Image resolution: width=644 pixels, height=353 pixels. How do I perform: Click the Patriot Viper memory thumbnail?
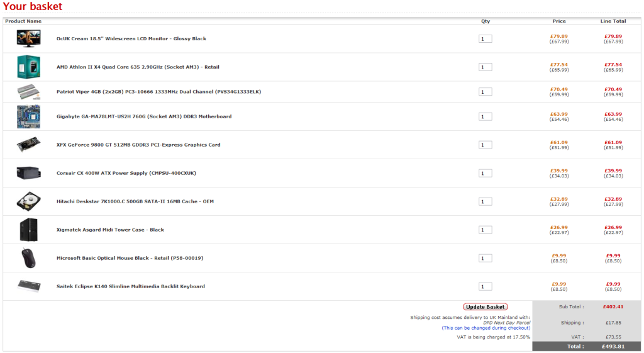(x=28, y=92)
